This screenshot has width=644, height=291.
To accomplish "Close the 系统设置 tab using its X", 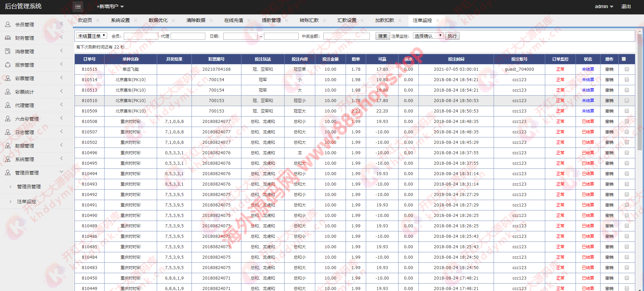I will [x=136, y=21].
